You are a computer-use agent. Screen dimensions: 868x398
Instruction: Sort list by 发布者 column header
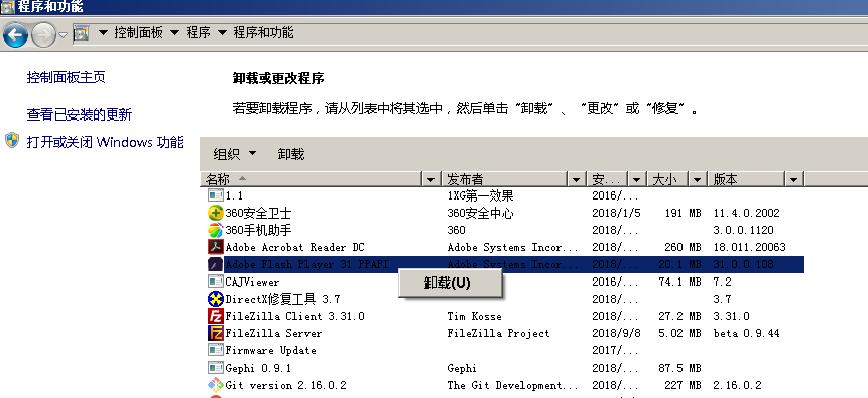505,179
